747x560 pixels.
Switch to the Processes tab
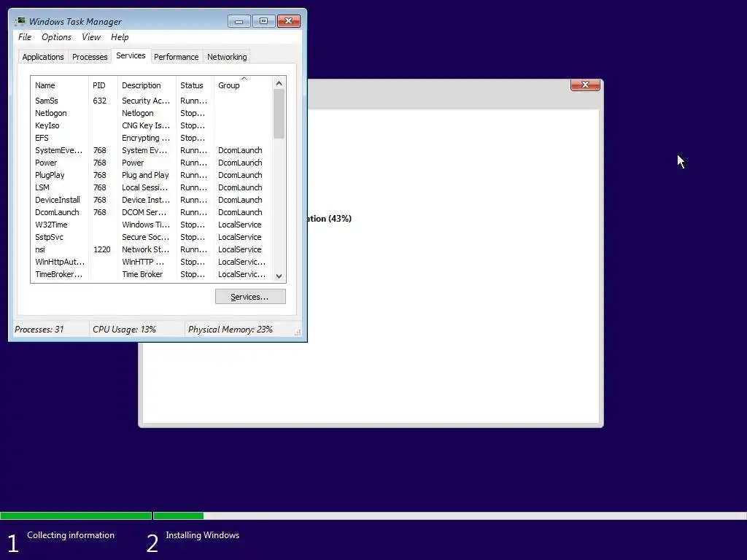pyautogui.click(x=90, y=57)
